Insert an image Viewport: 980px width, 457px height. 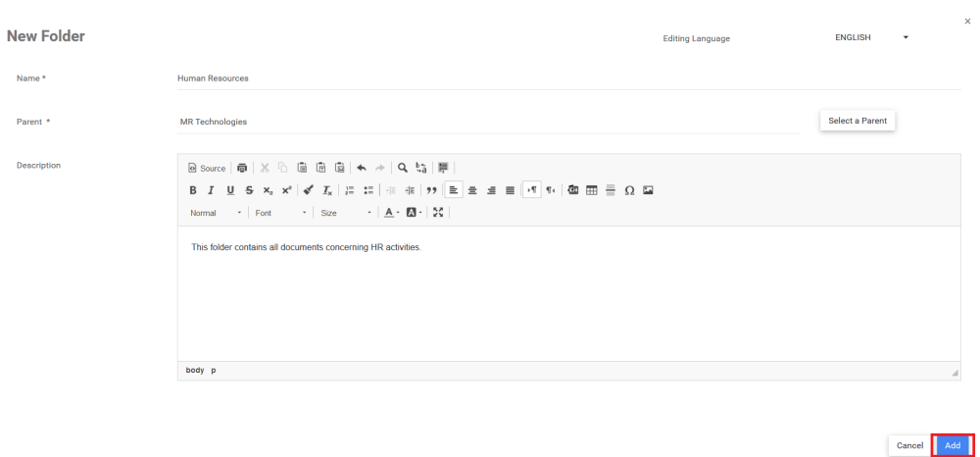click(648, 190)
